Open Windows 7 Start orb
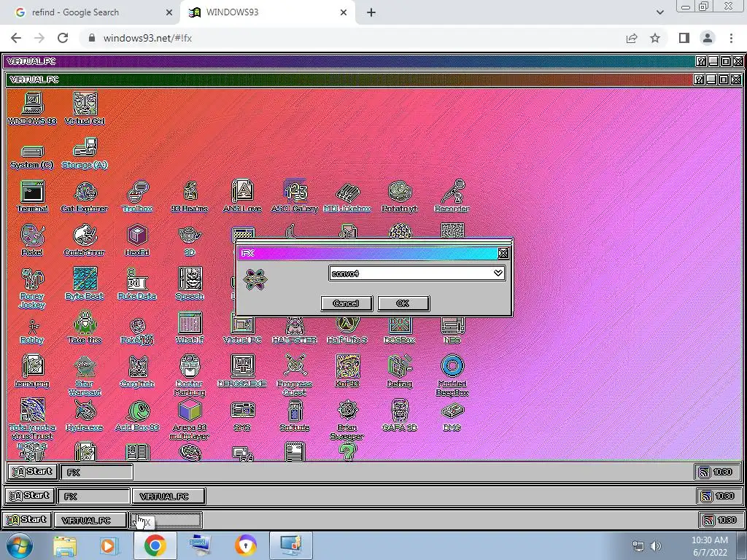 [20, 545]
